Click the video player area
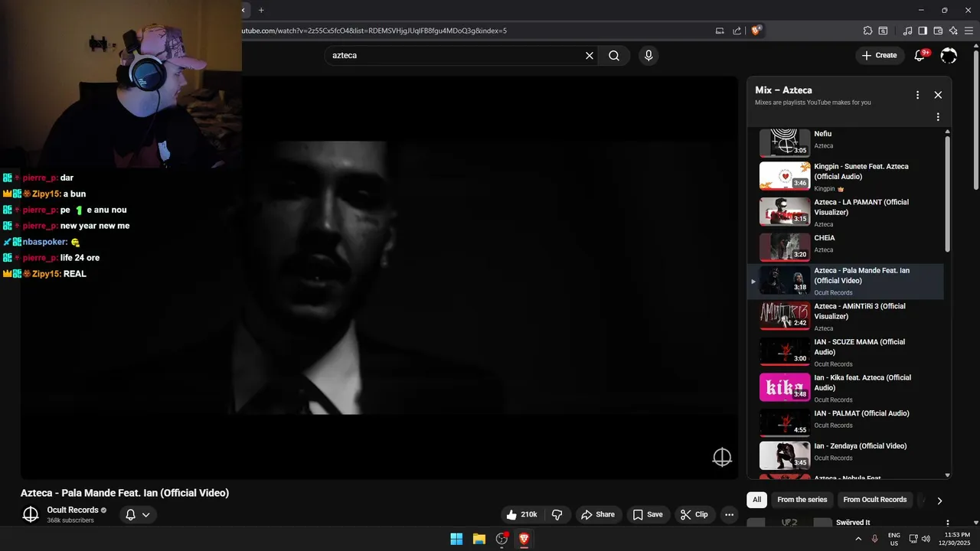The width and height of the screenshot is (980, 551). pos(379,277)
